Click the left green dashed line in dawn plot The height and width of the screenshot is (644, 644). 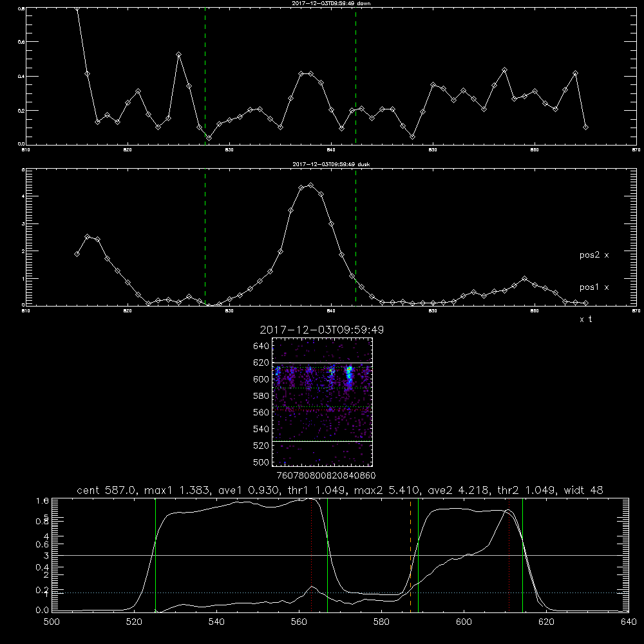pos(205,76)
